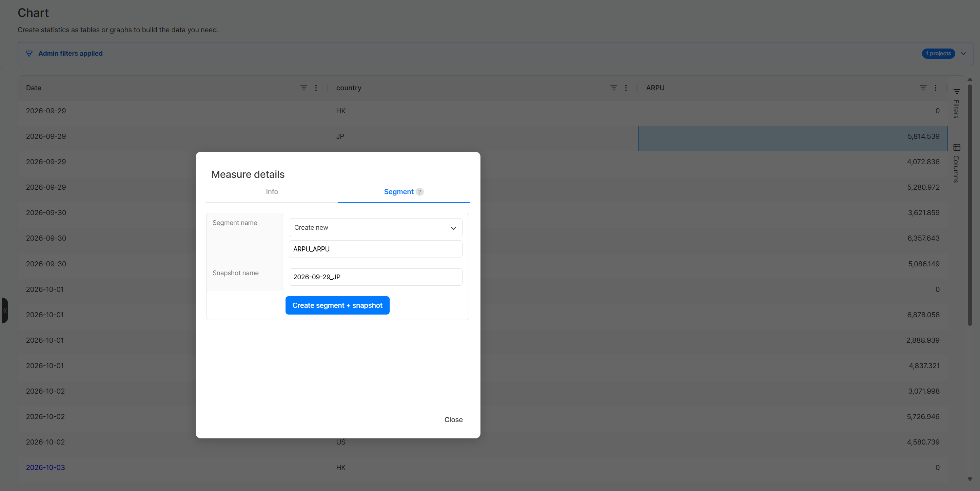The image size is (980, 491).
Task: Click the 3,071.998 ARPU value
Action: pos(924,391)
